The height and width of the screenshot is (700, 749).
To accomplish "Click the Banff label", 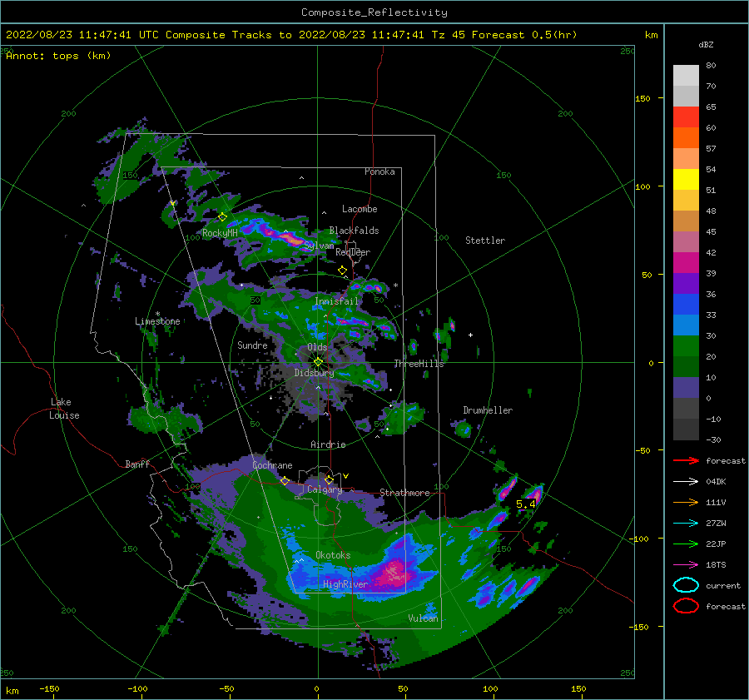I will 137,464.
